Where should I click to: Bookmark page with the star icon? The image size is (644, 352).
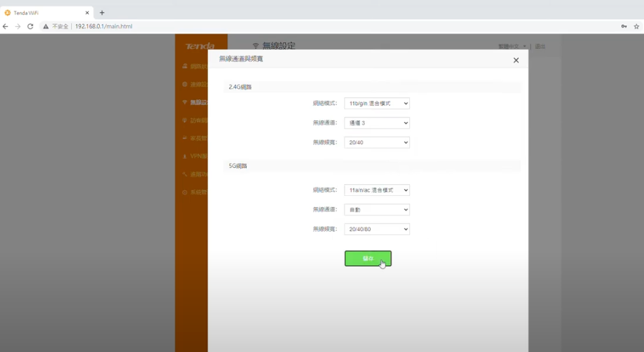coord(636,26)
